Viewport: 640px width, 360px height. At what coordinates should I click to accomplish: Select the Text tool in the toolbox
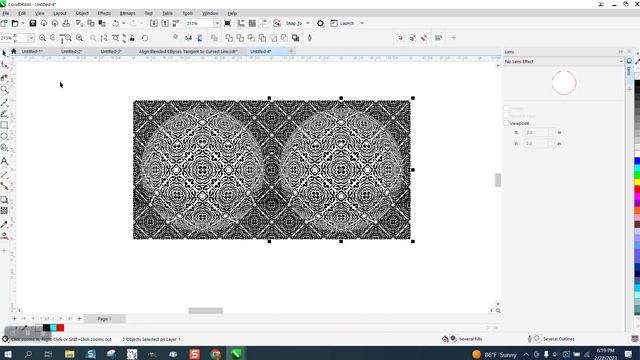(x=4, y=161)
